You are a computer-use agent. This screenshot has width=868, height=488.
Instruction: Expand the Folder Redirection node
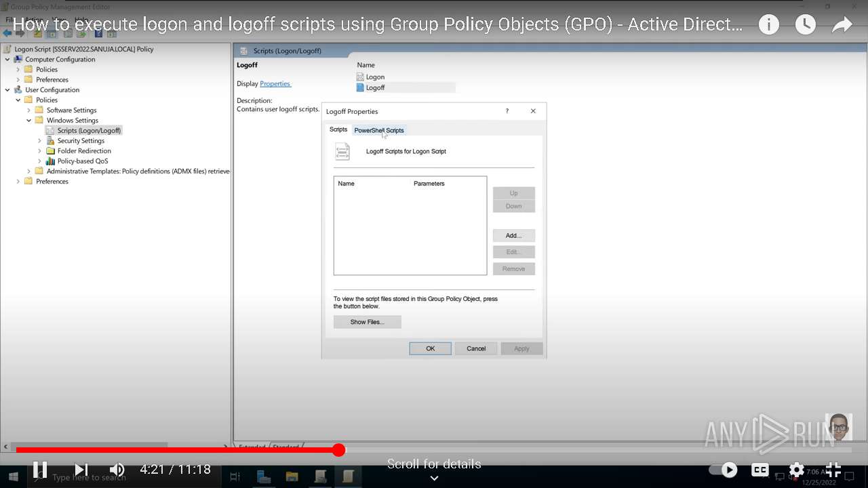click(x=40, y=150)
